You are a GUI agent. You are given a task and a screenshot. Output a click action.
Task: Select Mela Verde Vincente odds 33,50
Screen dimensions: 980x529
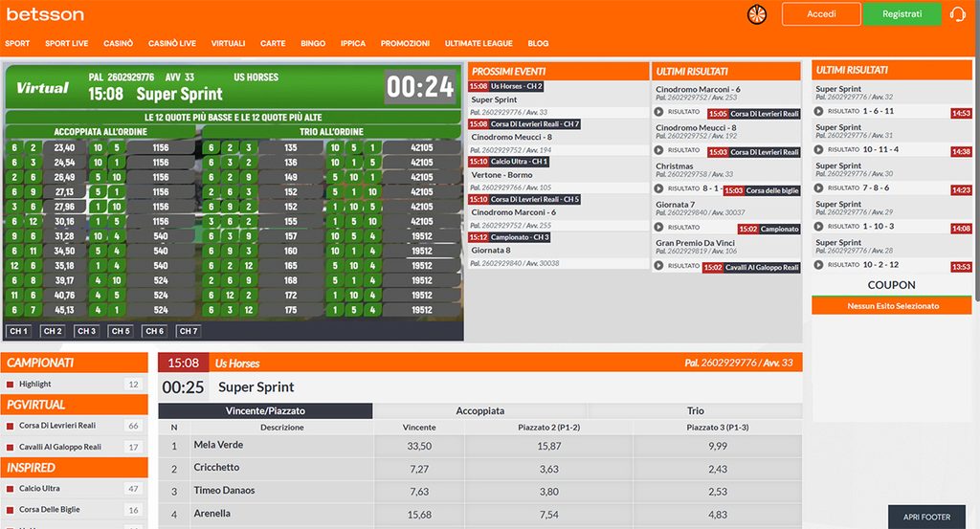(419, 447)
